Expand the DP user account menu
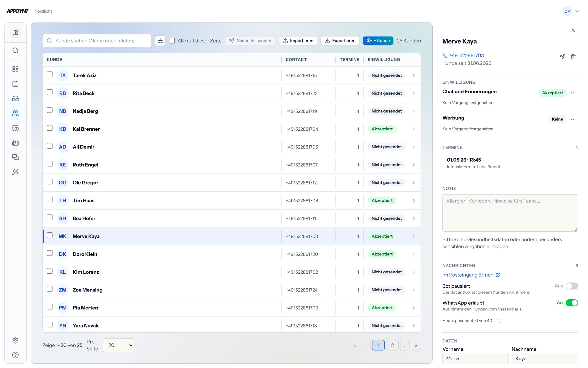This screenshot has height=368, width=588. [571, 11]
